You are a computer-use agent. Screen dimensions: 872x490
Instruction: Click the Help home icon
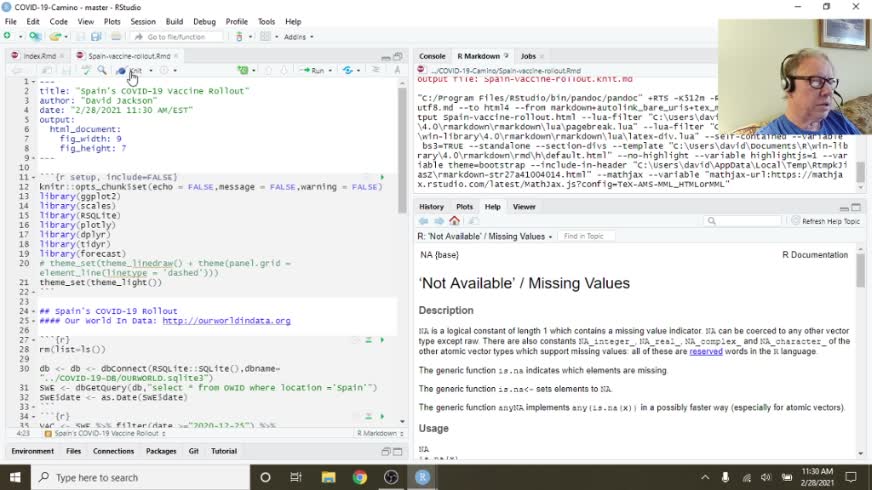point(454,221)
